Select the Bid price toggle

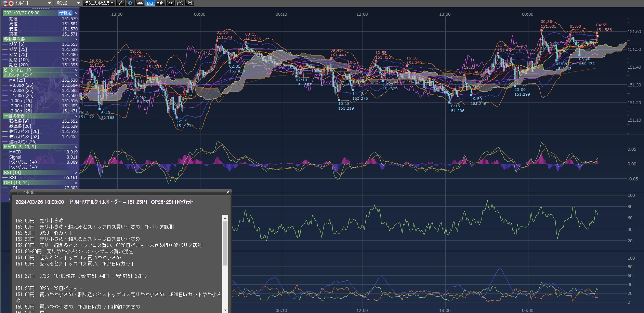point(150,3)
